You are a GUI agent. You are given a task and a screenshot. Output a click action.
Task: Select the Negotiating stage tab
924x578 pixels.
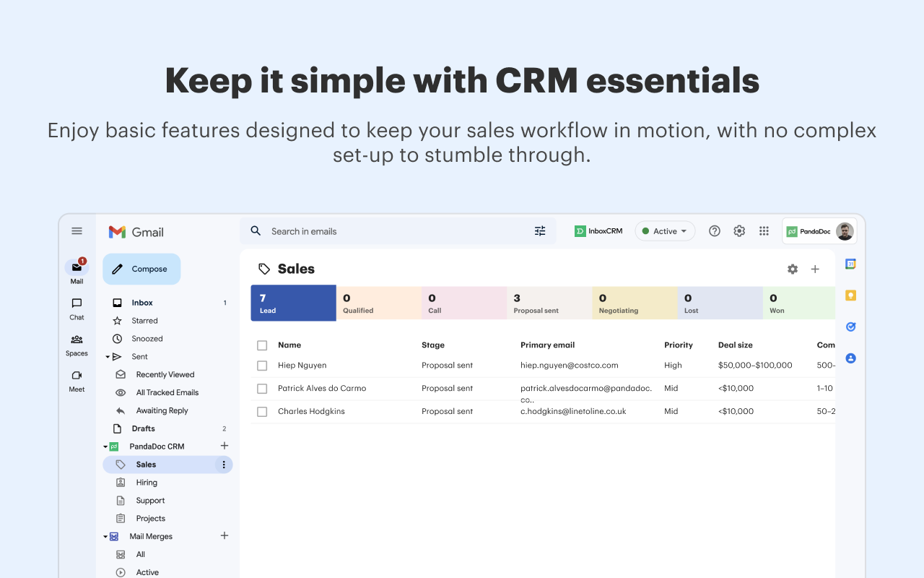(x=635, y=303)
